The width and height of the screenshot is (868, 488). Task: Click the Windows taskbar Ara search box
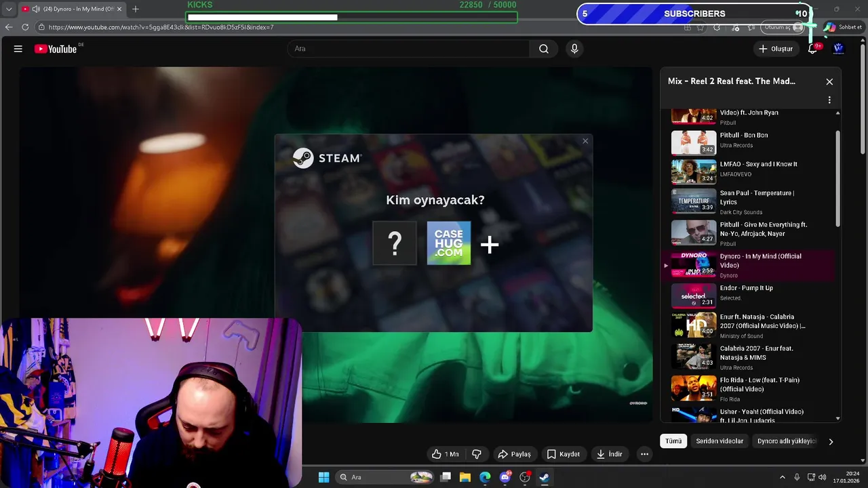(x=385, y=477)
